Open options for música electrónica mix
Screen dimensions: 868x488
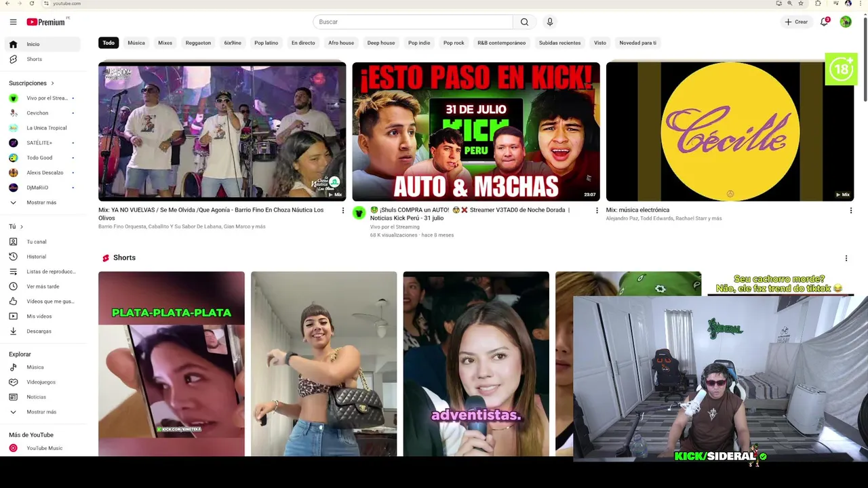(850, 211)
